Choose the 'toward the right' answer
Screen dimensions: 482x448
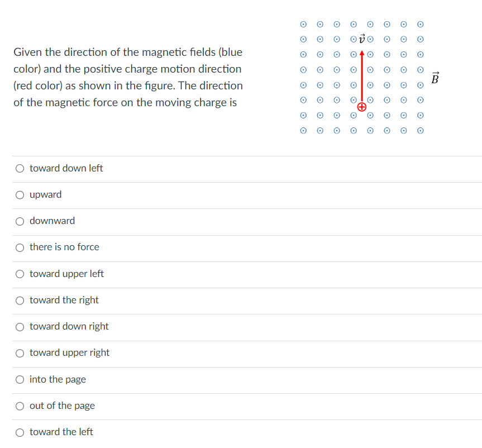click(x=20, y=301)
